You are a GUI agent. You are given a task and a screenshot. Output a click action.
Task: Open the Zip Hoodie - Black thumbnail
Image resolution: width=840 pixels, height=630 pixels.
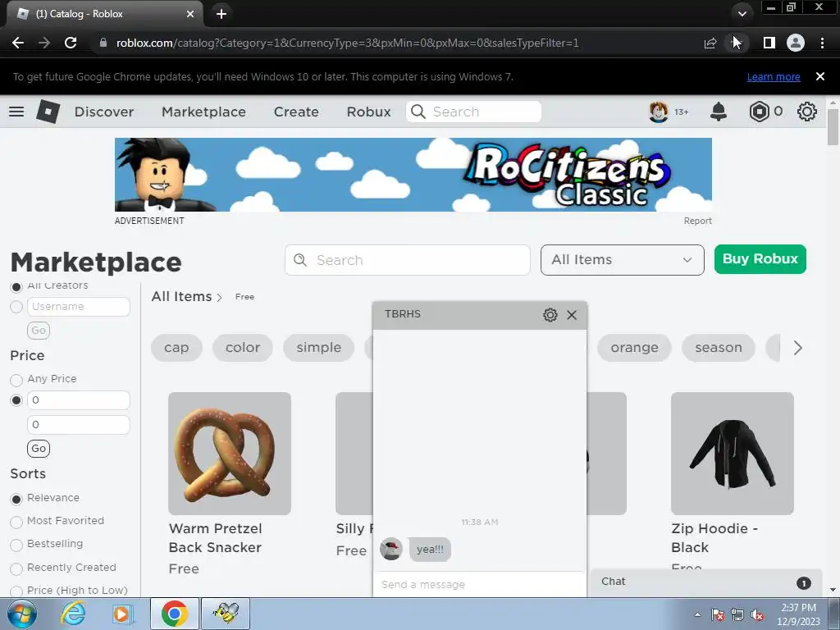[x=733, y=453]
